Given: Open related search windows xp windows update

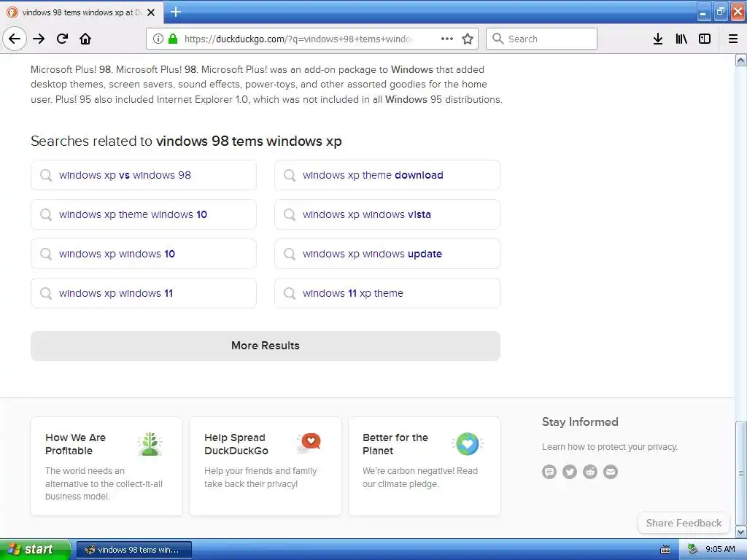Looking at the screenshot, I should click(387, 254).
